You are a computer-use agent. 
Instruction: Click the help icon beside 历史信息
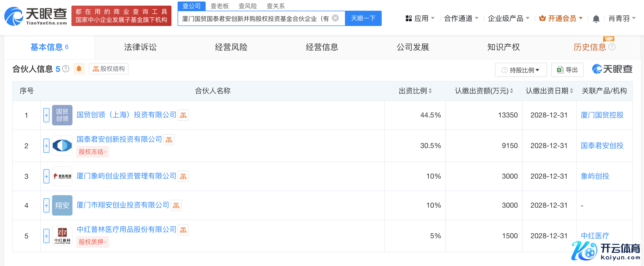point(612,47)
